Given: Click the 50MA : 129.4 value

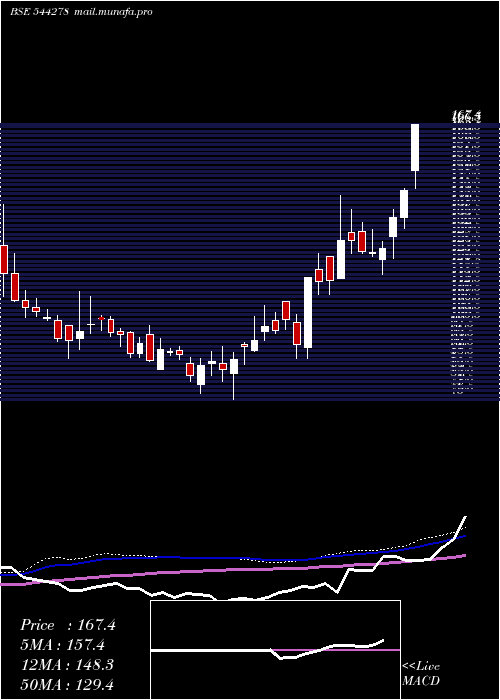Looking at the screenshot, I should (x=67, y=684).
